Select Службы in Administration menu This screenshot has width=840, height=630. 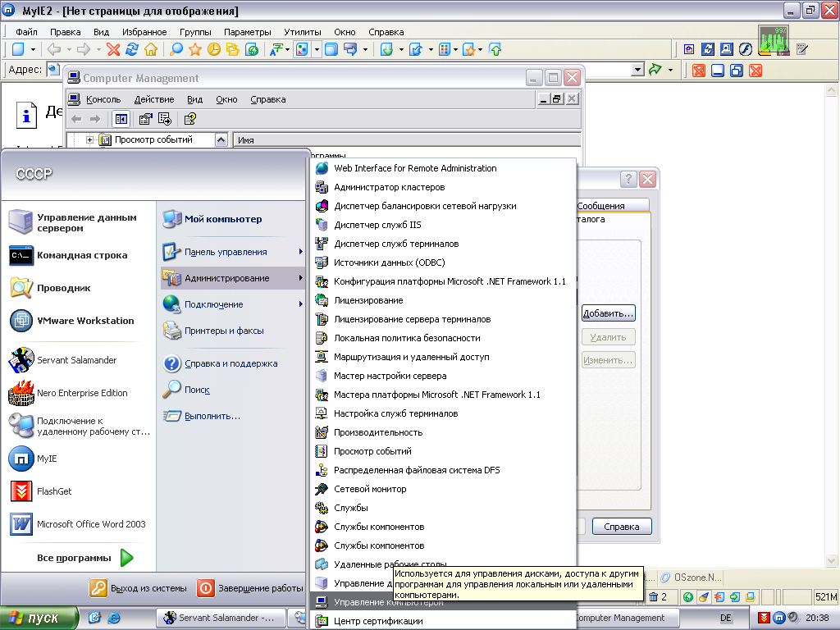point(444,508)
